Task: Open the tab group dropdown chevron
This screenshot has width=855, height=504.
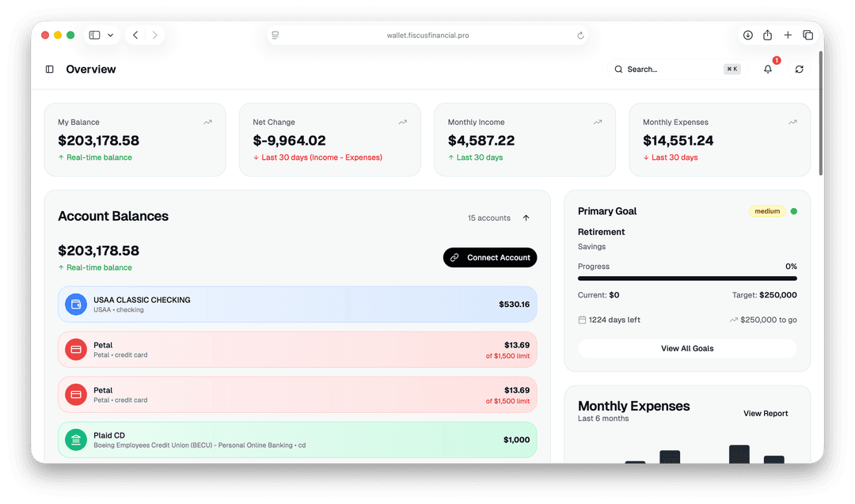Action: coord(110,35)
